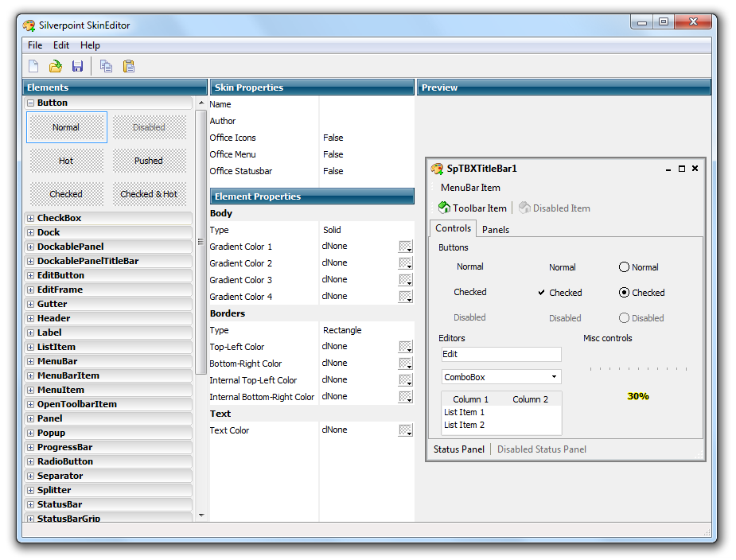The height and width of the screenshot is (560, 736).
Task: Open the Internal Bottom-Right Color picker
Action: pos(406,397)
